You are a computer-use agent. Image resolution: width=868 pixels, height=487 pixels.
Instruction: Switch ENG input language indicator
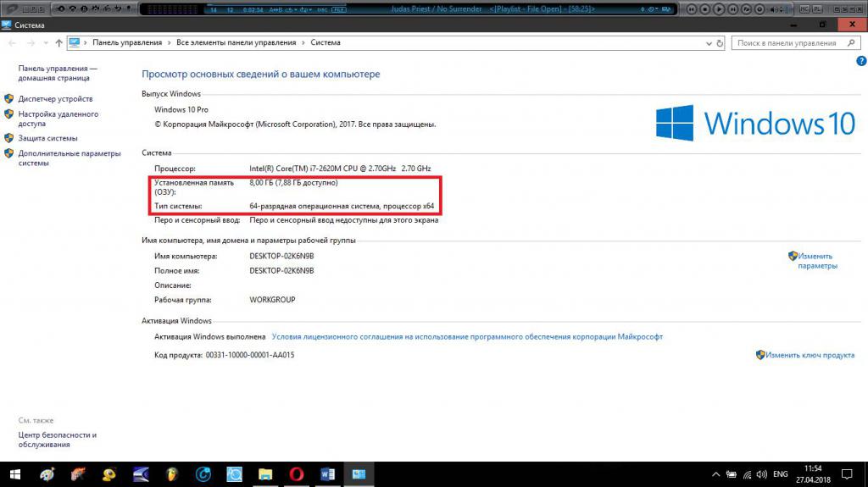click(x=781, y=474)
